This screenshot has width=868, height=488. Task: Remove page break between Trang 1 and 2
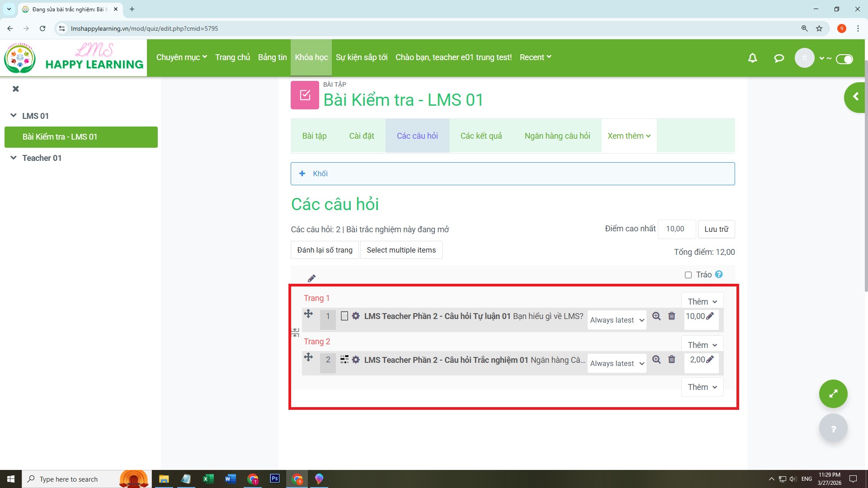295,333
